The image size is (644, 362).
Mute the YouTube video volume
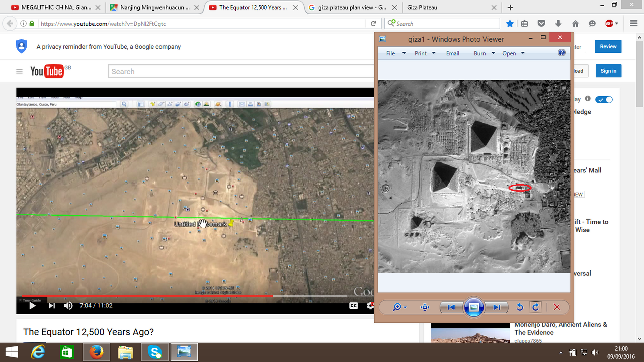pyautogui.click(x=68, y=305)
